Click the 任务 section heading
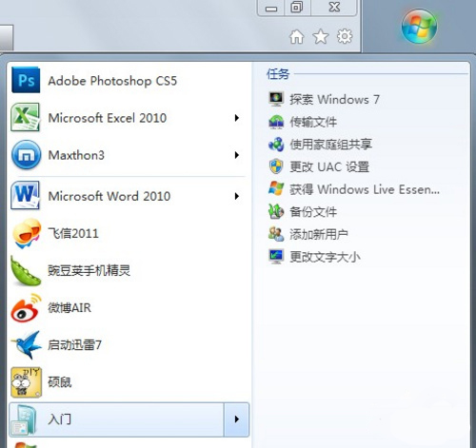The width and height of the screenshot is (476, 448). pos(278,74)
